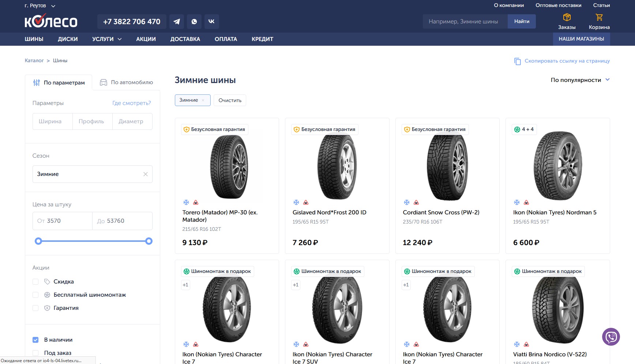Expand the УСЛУГИ navigation menu

107,39
